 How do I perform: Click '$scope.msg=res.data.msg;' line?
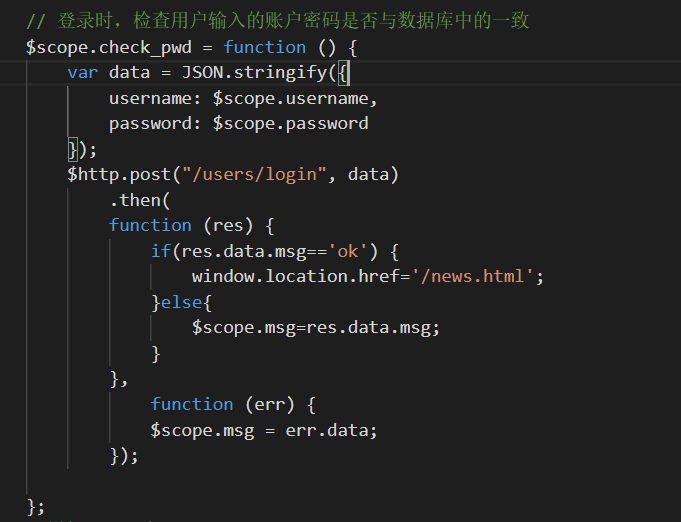[316, 328]
